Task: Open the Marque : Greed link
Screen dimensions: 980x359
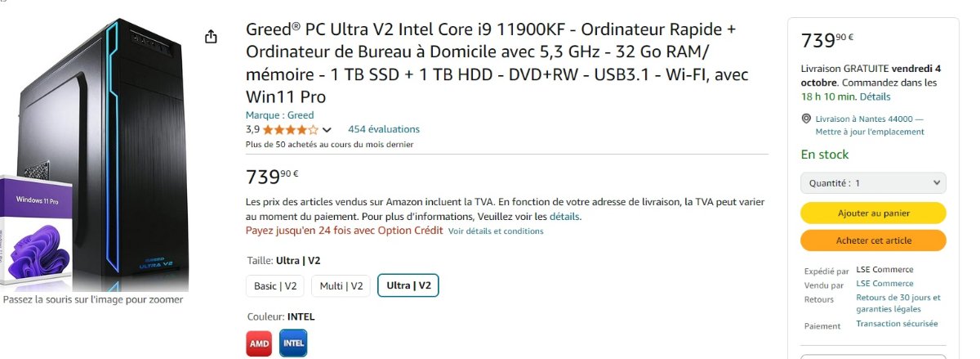Action: [x=280, y=115]
